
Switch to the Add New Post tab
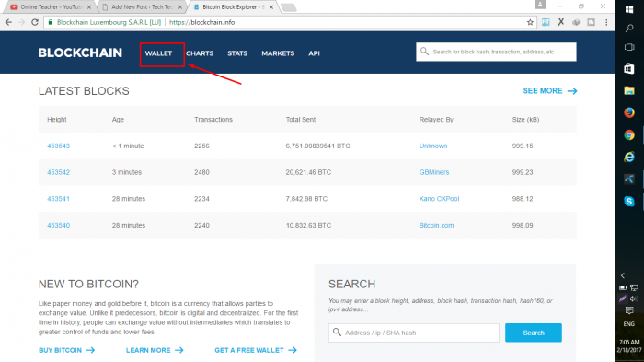(x=142, y=7)
